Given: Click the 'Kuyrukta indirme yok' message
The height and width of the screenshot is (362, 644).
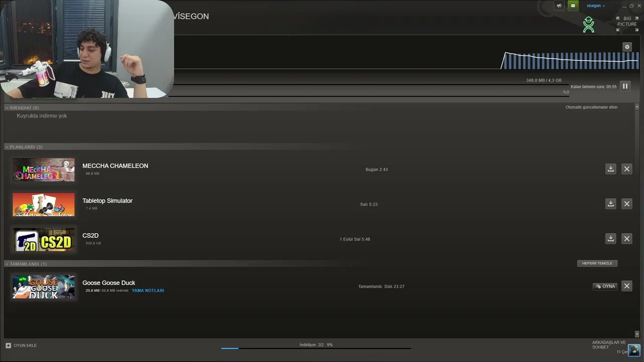Looking at the screenshot, I should [42, 116].
